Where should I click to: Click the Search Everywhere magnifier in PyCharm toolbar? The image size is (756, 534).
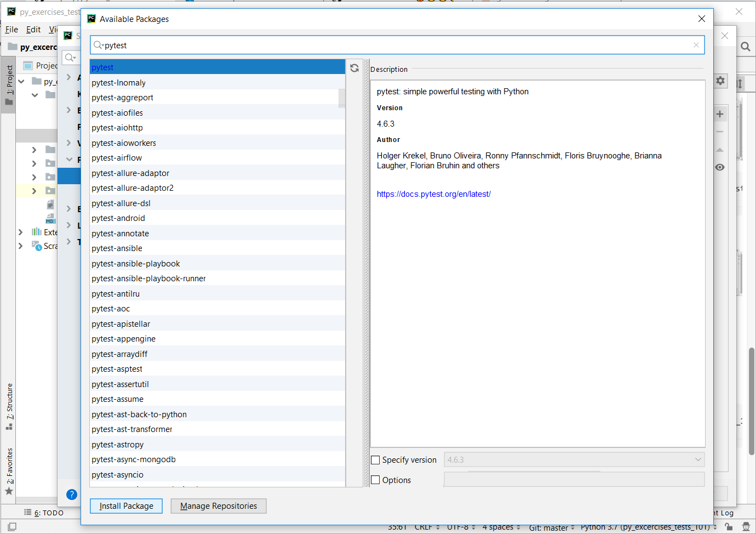[746, 47]
